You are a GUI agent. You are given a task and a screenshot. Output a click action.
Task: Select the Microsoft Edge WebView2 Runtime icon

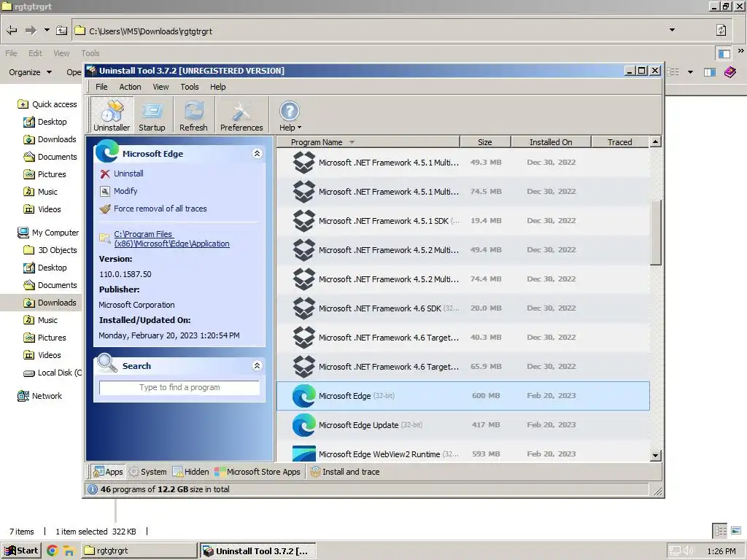tap(304, 454)
